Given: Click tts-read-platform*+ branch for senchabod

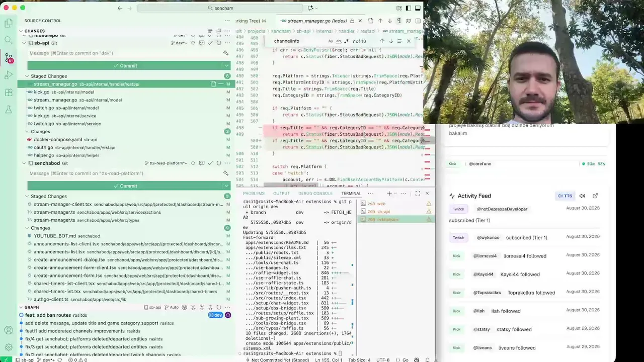Looking at the screenshot, I should click(166, 163).
